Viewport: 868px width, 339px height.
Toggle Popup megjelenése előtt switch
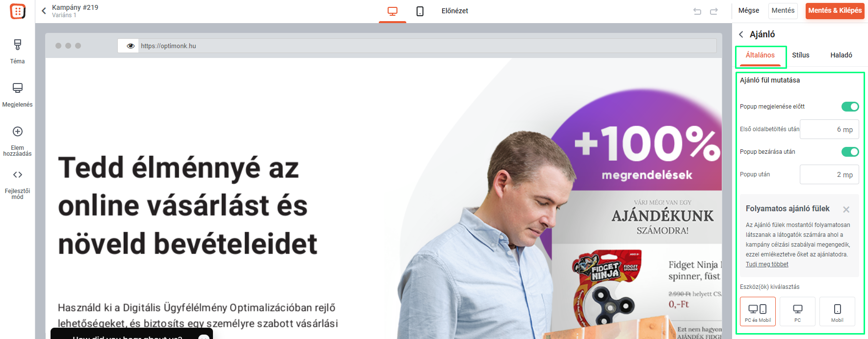(850, 107)
